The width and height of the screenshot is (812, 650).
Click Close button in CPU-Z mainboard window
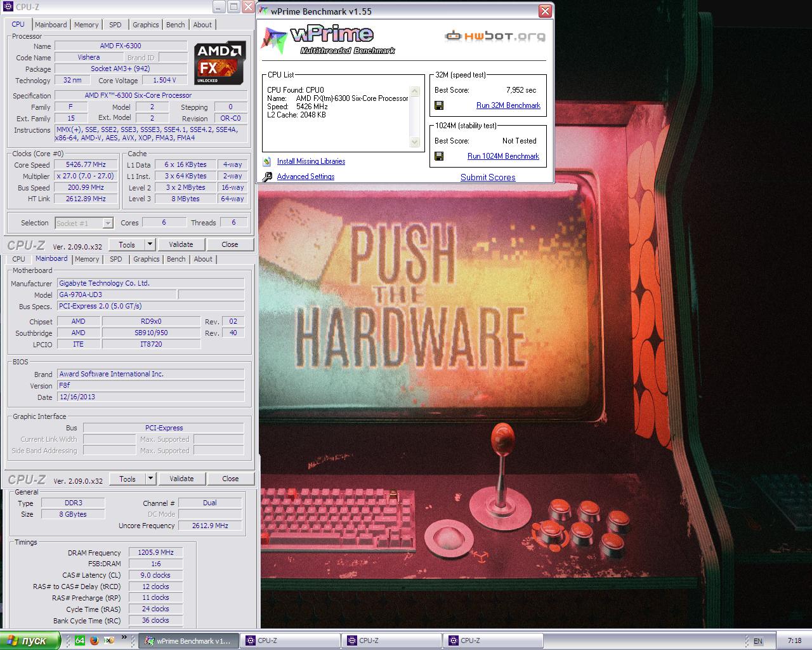[x=230, y=479]
